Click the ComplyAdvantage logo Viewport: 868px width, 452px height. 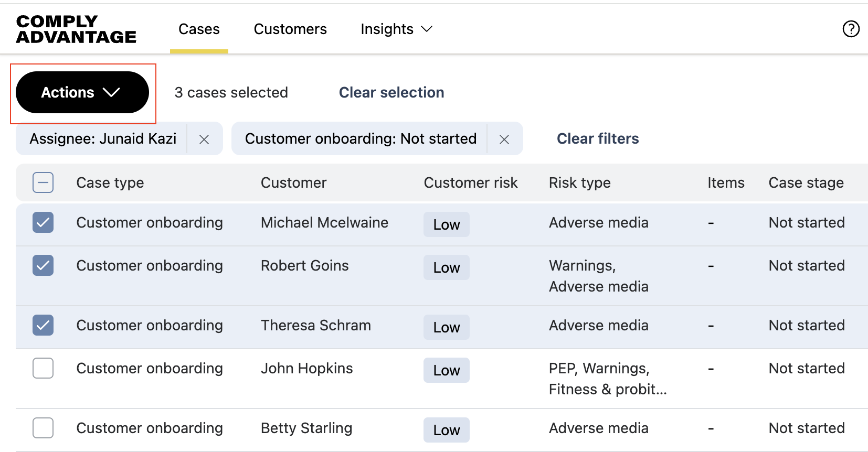[76, 29]
